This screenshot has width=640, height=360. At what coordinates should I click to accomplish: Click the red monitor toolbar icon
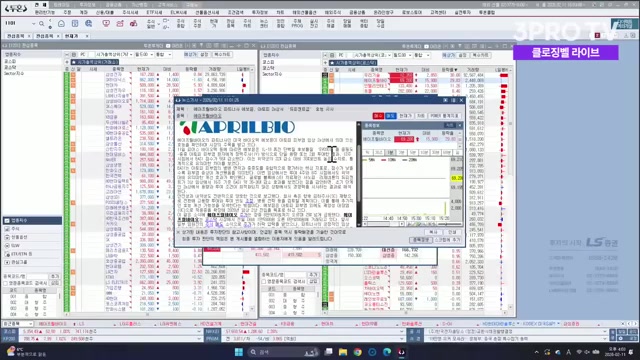click(106, 24)
